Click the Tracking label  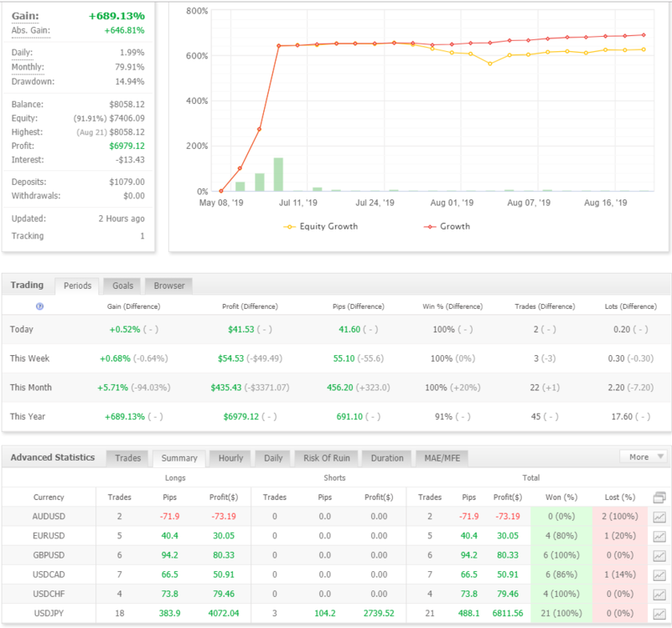[x=28, y=236]
